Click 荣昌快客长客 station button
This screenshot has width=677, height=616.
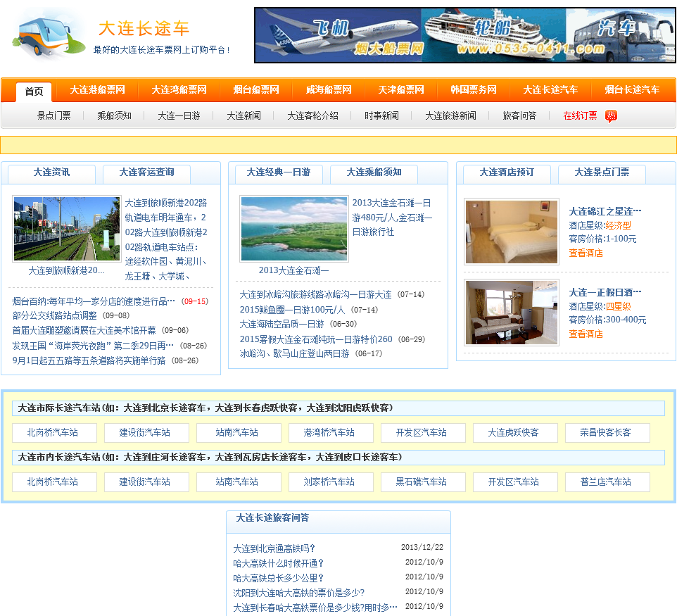(x=607, y=433)
